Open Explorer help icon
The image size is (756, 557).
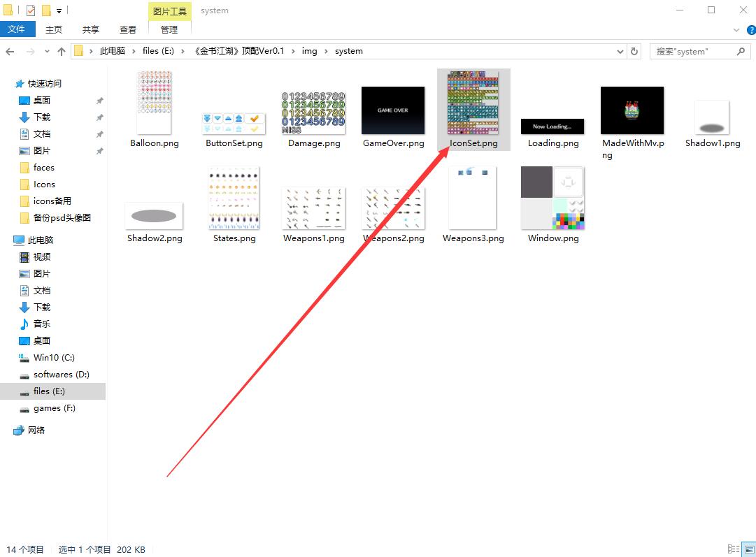(750, 30)
